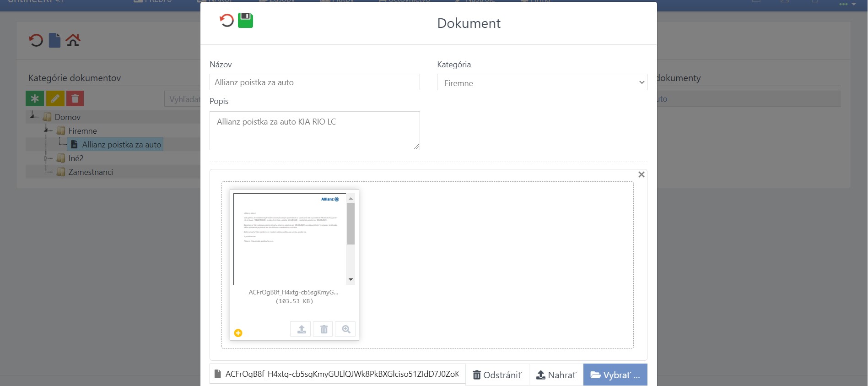Viewport: 868px width, 386px height.
Task: Close the file preview panel with X
Action: coord(642,174)
